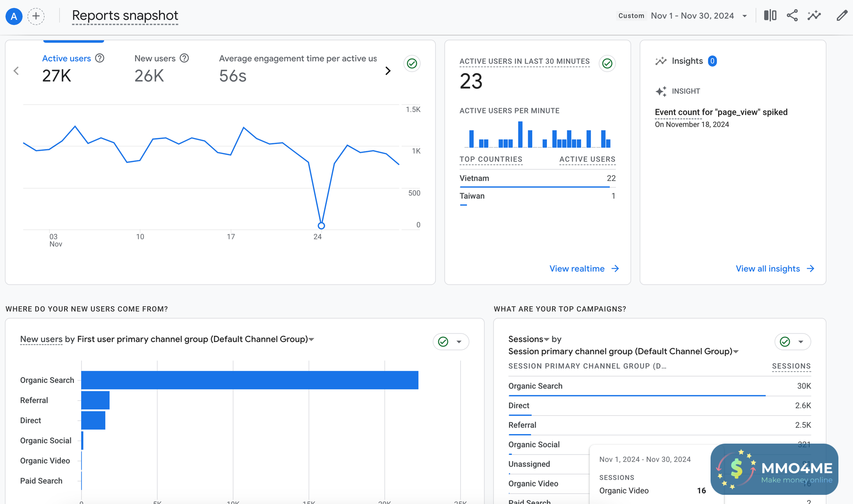The width and height of the screenshot is (853, 504).
Task: Click the Vietnam country row
Action: [538, 179]
